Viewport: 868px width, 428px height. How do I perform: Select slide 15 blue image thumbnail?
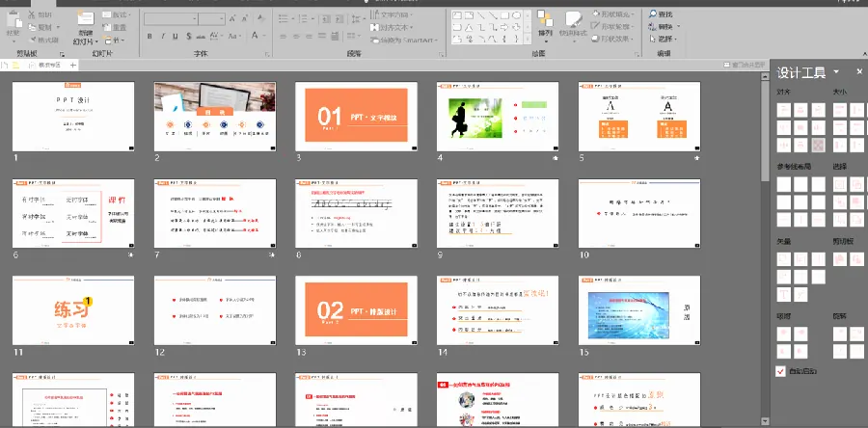639,310
